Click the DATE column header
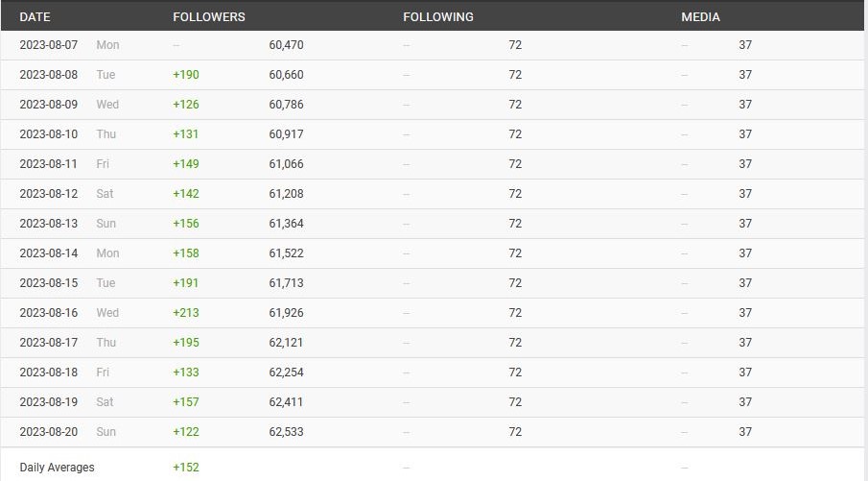The width and height of the screenshot is (868, 481). click(35, 17)
